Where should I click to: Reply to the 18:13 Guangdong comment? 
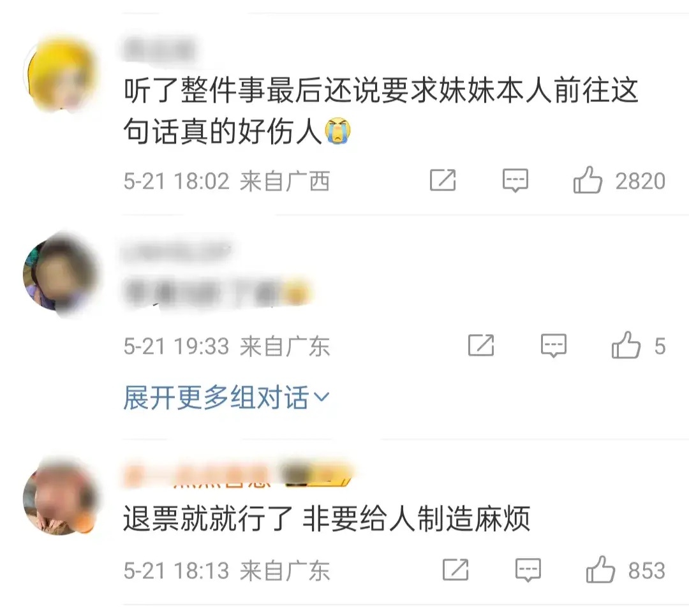[x=528, y=570]
